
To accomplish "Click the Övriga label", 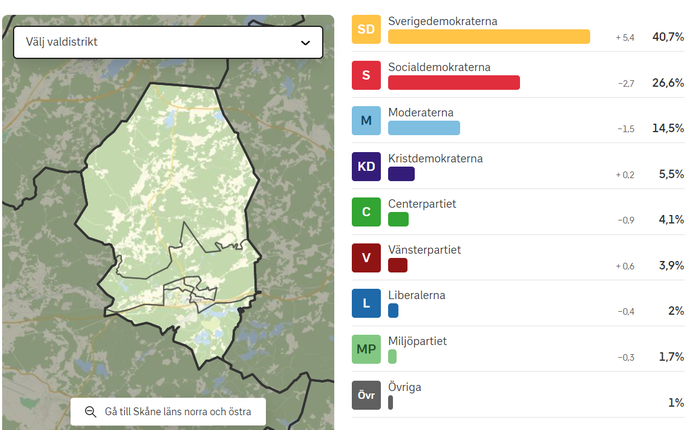I will coord(404,387).
